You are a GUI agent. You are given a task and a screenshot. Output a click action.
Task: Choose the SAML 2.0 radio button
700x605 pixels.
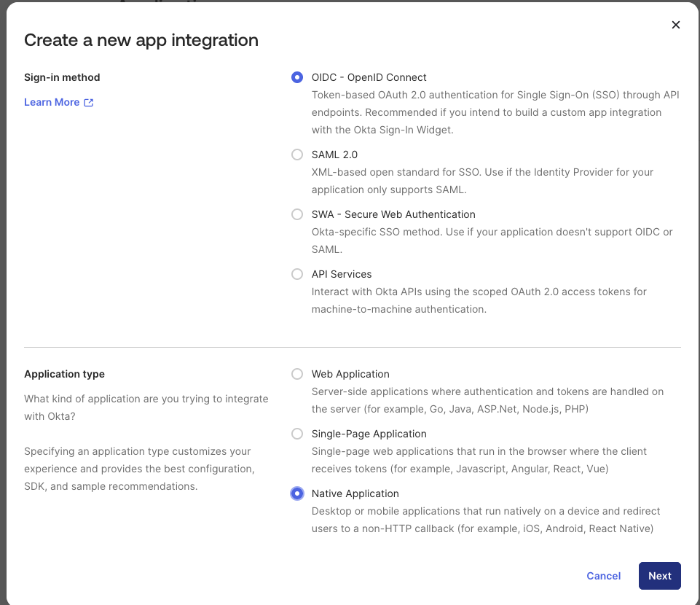pyautogui.click(x=297, y=155)
